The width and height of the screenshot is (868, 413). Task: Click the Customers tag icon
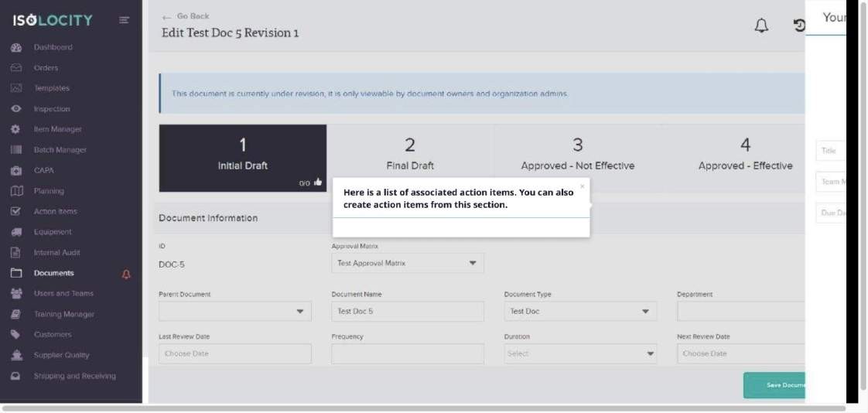(x=16, y=334)
